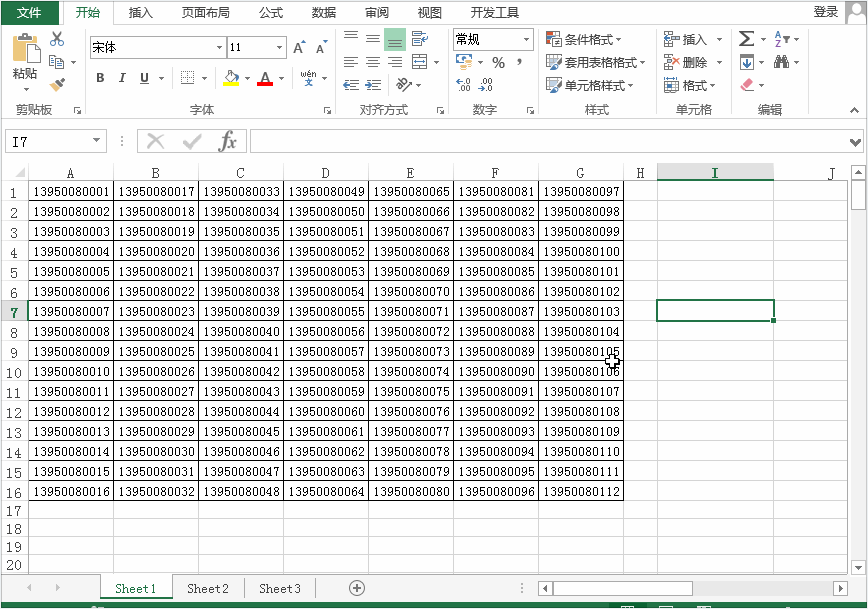The height and width of the screenshot is (609, 868).
Task: Click 登录 sign in link
Action: click(x=826, y=12)
